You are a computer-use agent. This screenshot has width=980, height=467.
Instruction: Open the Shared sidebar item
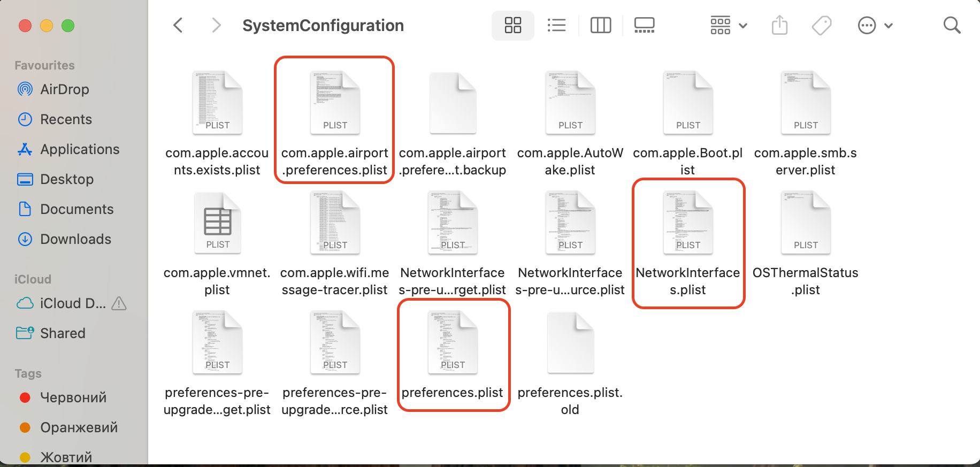pos(63,333)
